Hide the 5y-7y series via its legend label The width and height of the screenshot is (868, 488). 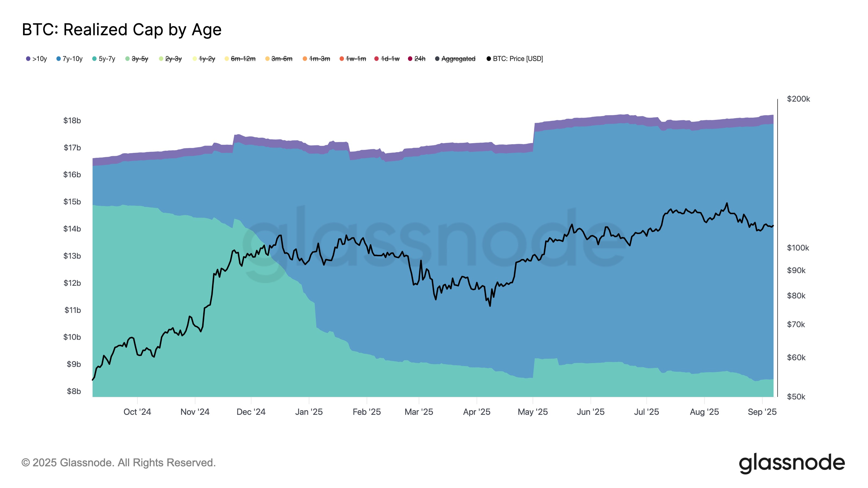(x=107, y=59)
